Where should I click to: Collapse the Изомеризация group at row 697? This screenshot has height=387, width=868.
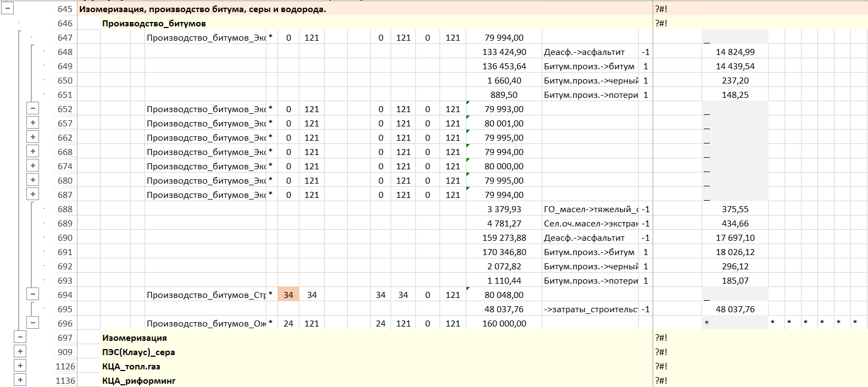(20, 337)
